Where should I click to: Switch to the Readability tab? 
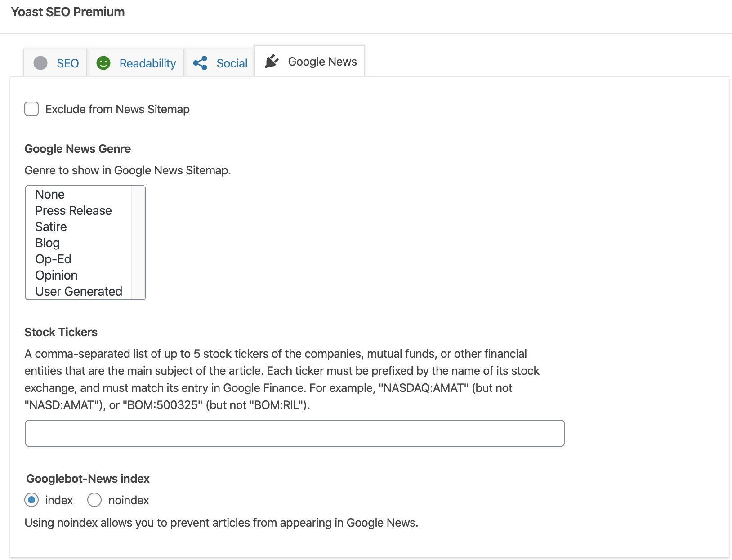[x=135, y=63]
